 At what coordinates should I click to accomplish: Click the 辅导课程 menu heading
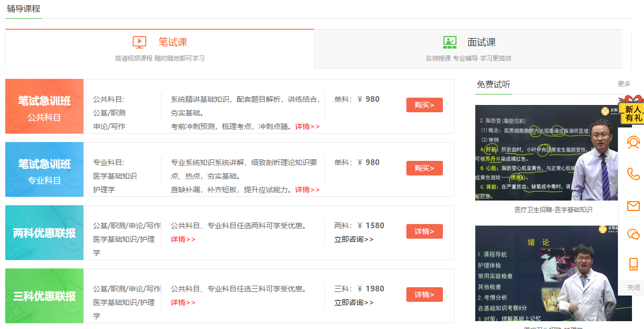pos(23,9)
